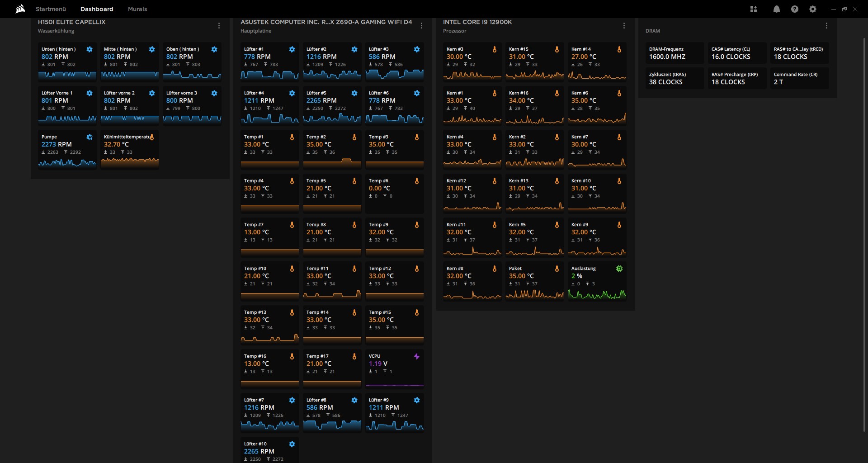Image resolution: width=868 pixels, height=463 pixels.
Task: Select the thermometer icon on Temp #1
Action: [x=292, y=137]
